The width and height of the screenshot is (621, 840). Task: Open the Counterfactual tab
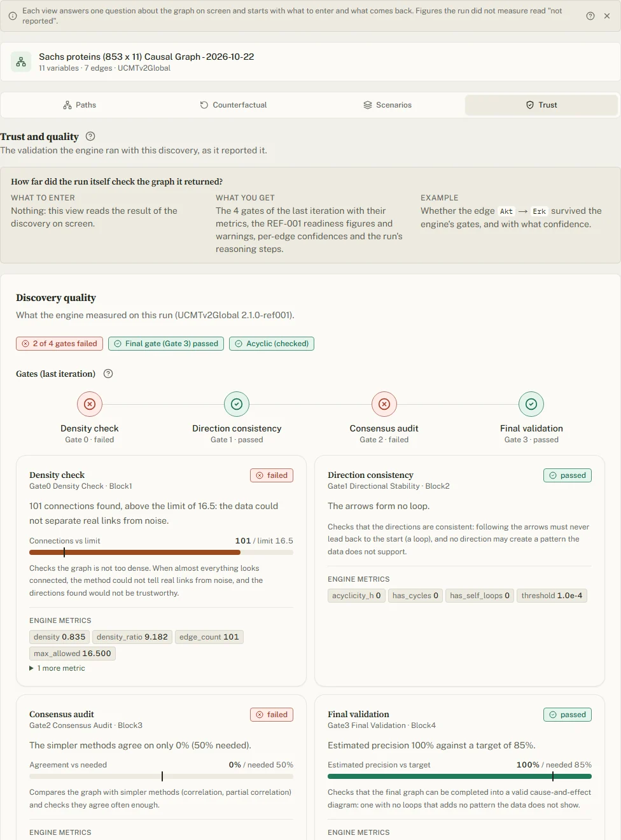pyautogui.click(x=234, y=105)
